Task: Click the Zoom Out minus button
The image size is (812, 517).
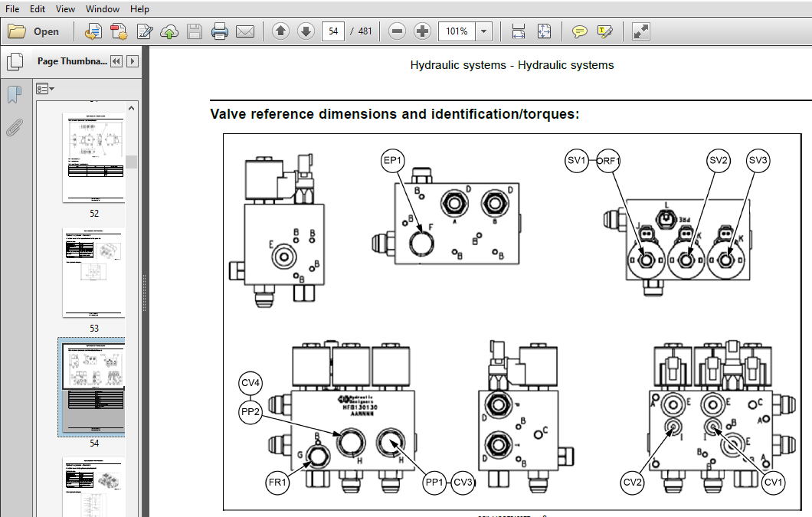Action: click(x=398, y=31)
